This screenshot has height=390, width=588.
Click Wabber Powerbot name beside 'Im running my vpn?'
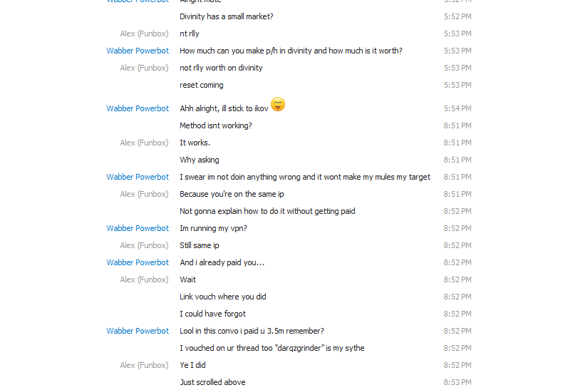138,228
